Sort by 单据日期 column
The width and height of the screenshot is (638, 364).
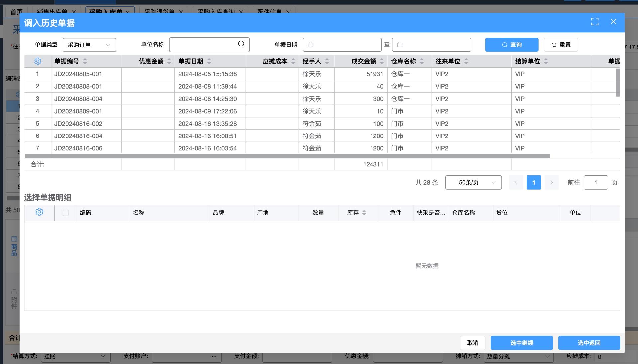[209, 61]
